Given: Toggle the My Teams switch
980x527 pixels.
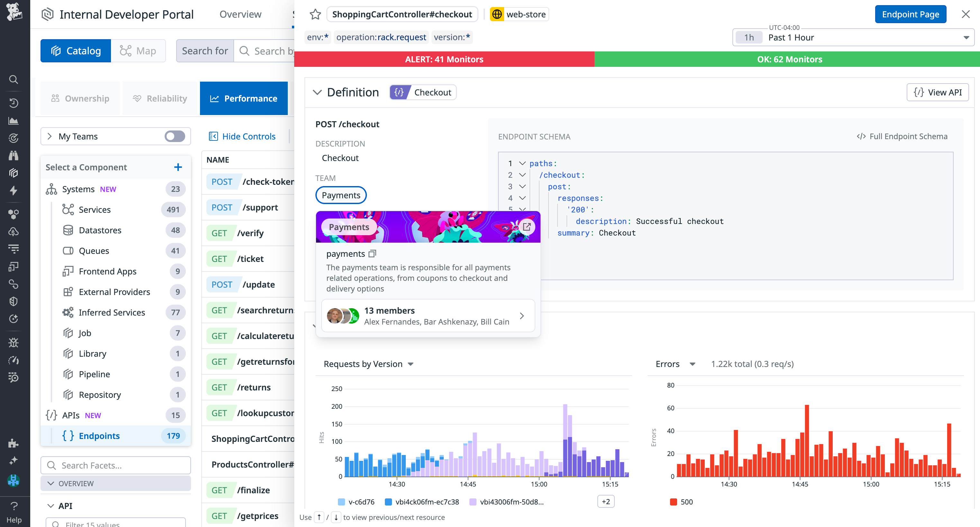Looking at the screenshot, I should (174, 136).
